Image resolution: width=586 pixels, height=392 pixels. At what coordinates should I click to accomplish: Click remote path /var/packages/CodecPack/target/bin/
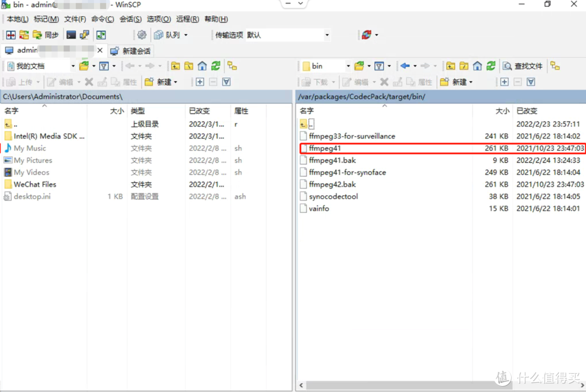coord(361,97)
